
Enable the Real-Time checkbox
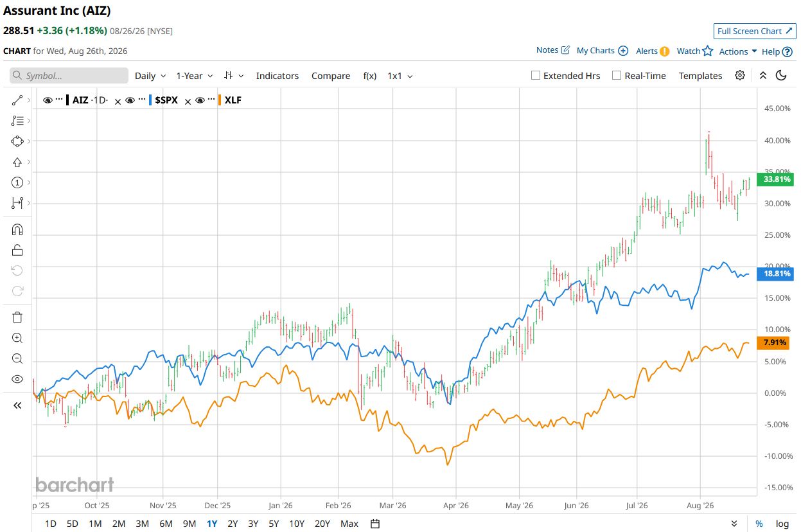pos(617,75)
